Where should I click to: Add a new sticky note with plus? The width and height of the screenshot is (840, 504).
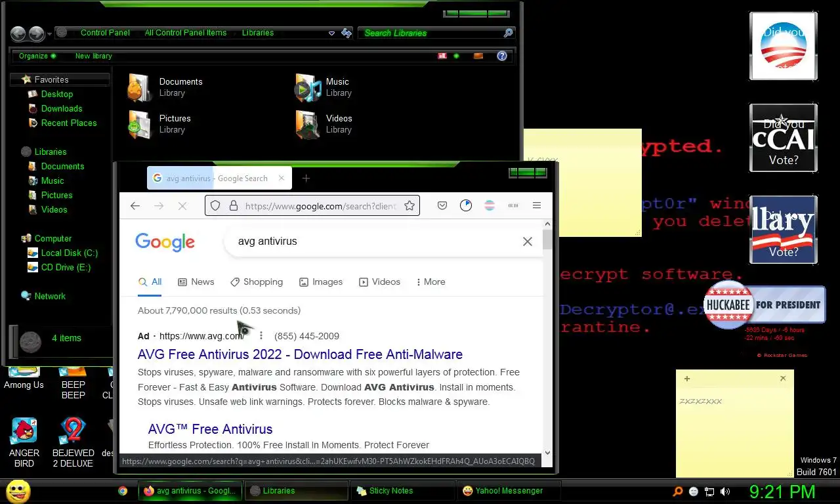pyautogui.click(x=687, y=379)
